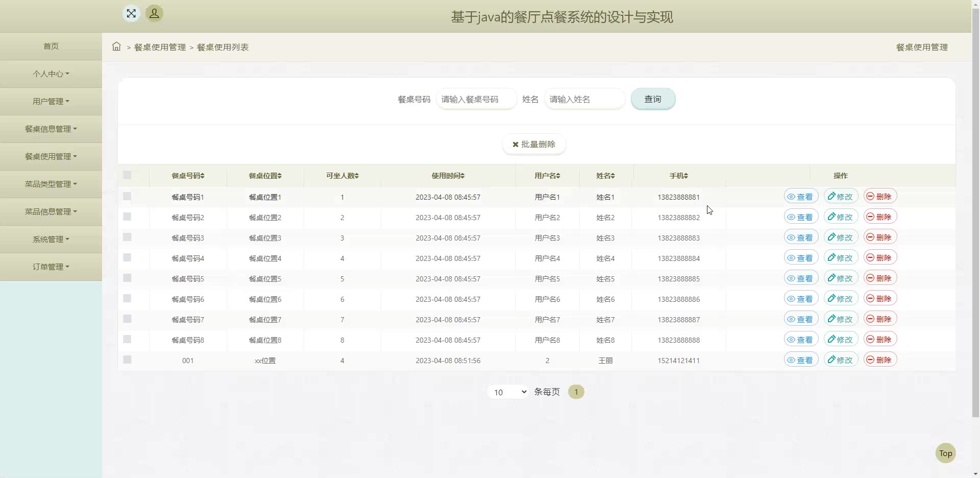The width and height of the screenshot is (980, 478).
Task: Click the 批量删除 batch delete button
Action: pyautogui.click(x=534, y=145)
